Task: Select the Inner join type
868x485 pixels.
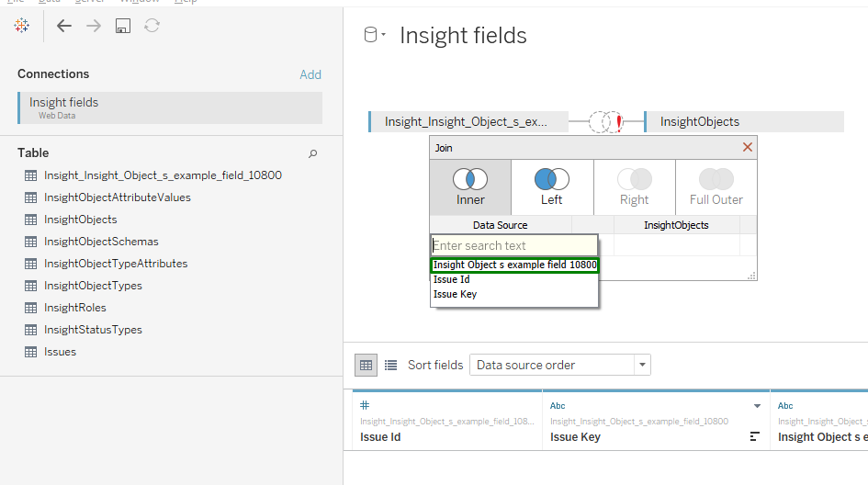Action: [x=470, y=186]
